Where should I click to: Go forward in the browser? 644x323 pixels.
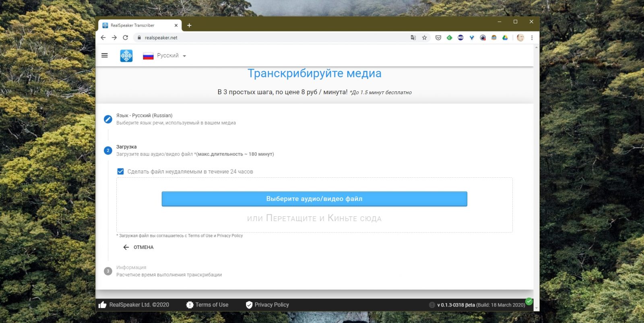(114, 37)
